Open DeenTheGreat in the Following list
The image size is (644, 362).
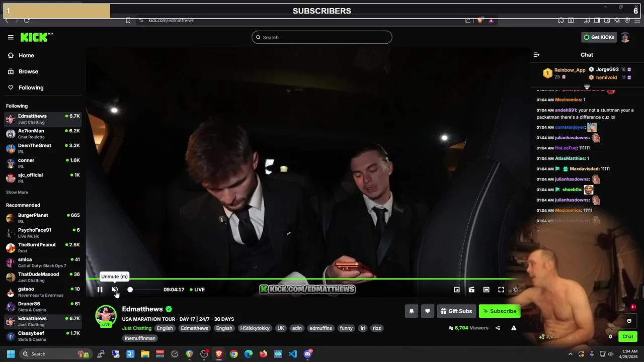[x=43, y=148]
